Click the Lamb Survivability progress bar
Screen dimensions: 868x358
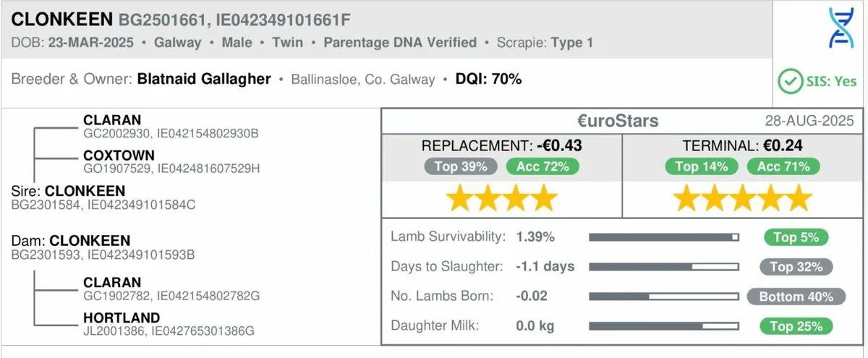664,237
